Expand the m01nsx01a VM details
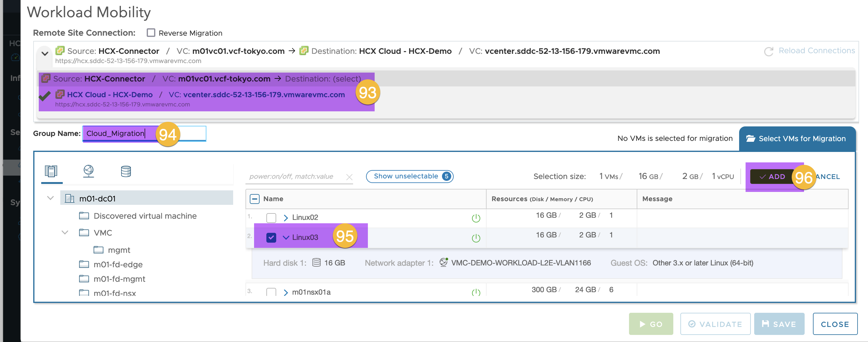868x342 pixels. coord(286,292)
